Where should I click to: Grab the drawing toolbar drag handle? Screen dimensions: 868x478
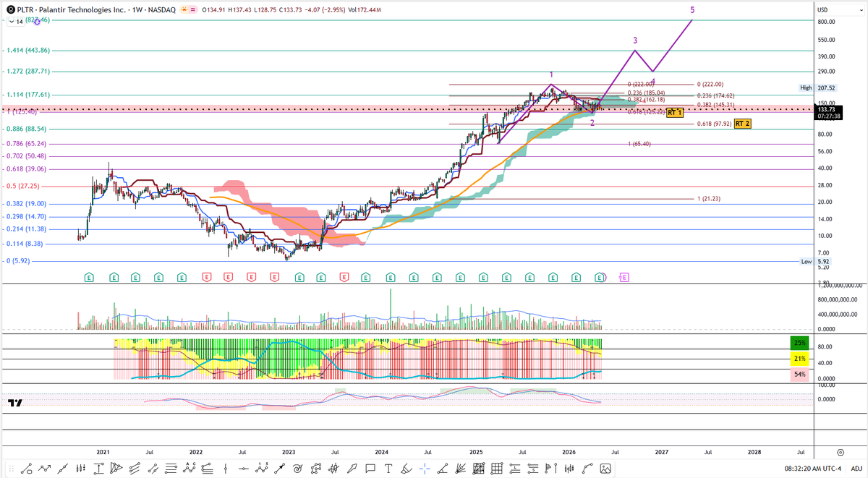point(11,469)
